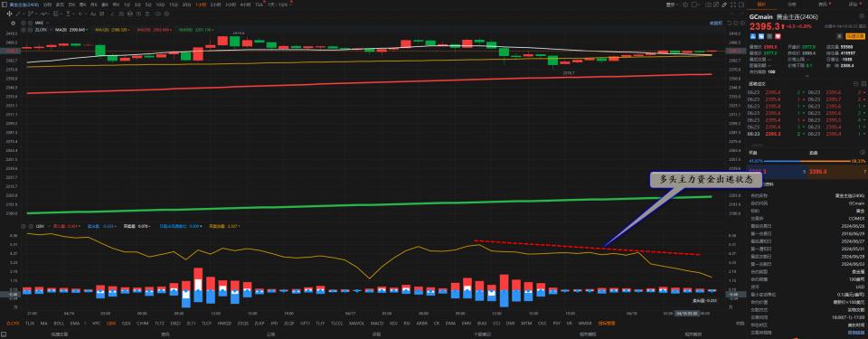Image resolution: width=868 pixels, height=339 pixels.
Task: Expand the MA250 value dropdown
Action: tap(171, 29)
